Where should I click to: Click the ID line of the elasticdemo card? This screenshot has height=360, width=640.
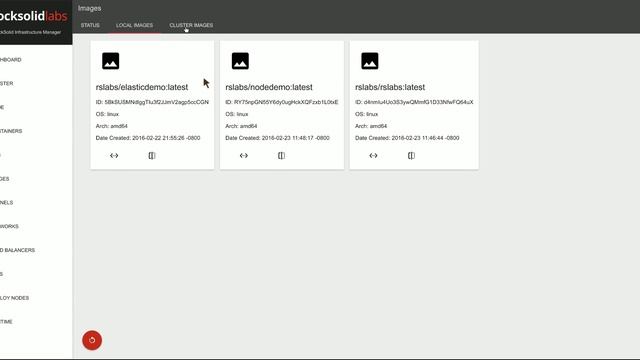(152, 102)
